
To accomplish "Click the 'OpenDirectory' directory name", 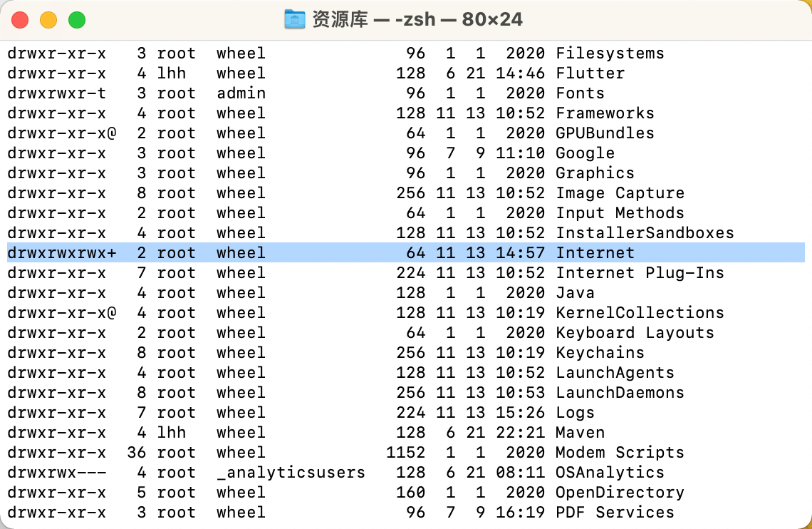I will tap(620, 493).
